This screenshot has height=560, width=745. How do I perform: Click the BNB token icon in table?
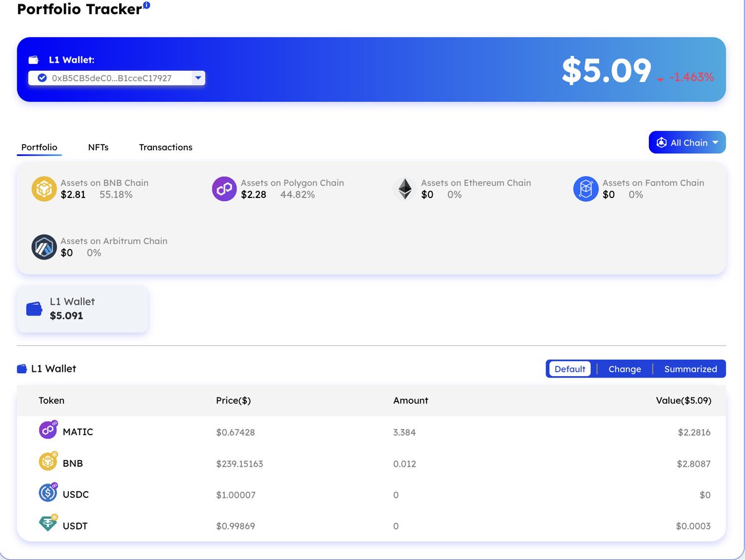(48, 461)
